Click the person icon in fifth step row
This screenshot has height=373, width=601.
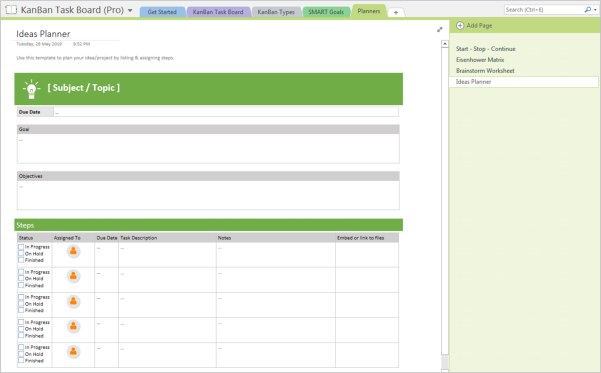(x=73, y=352)
